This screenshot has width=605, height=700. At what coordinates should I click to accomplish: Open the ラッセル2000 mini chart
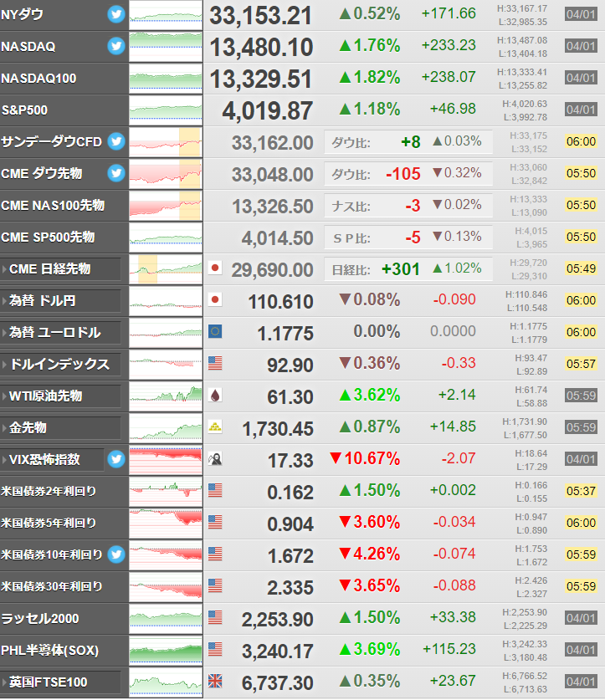point(166,618)
